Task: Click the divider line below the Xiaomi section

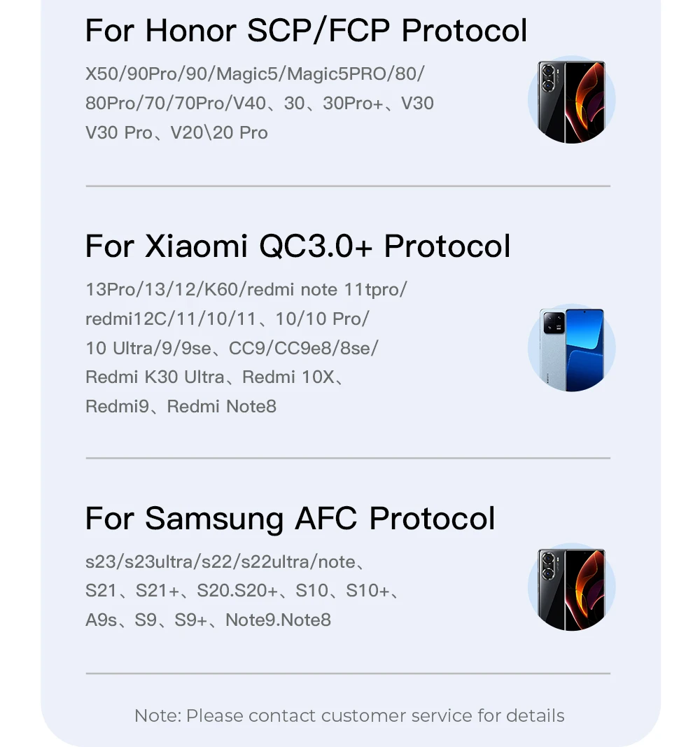Action: coord(348,459)
